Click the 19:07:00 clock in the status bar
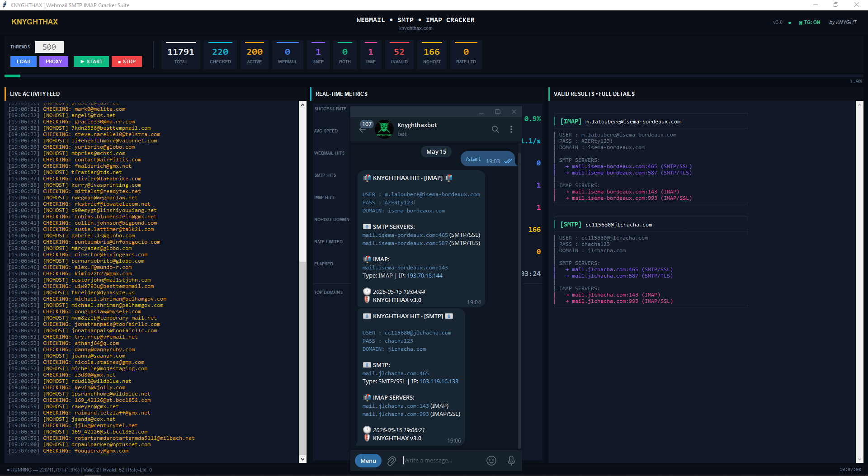The image size is (868, 476). point(850,470)
